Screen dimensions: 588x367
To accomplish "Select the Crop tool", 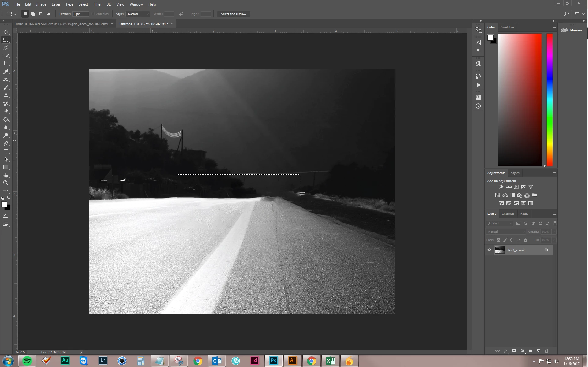I will (6, 64).
